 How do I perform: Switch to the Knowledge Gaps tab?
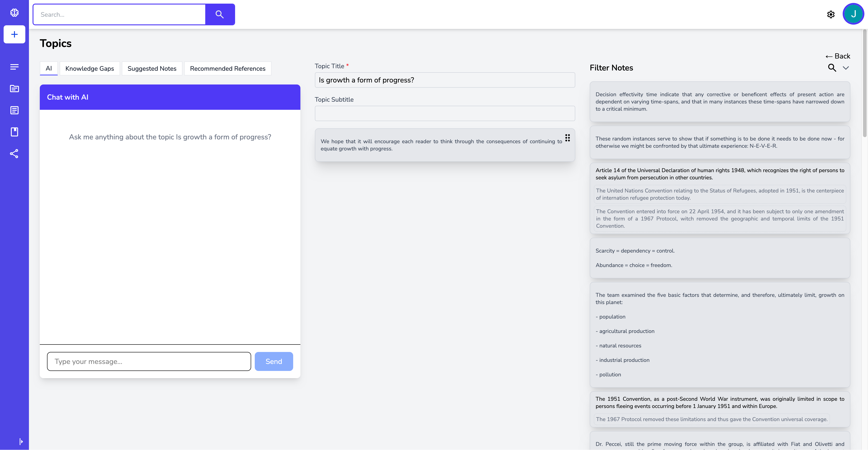(x=90, y=68)
